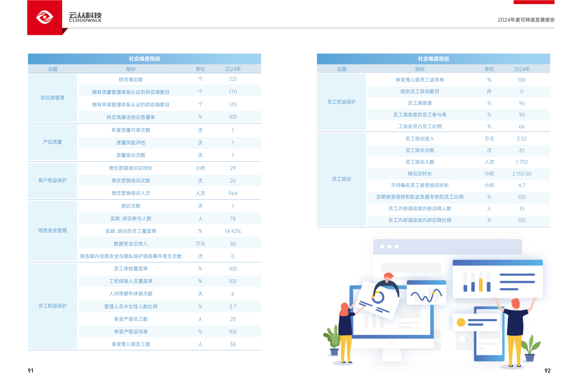Select the 供应商管理 topic cell
578x392 pixels.
point(52,98)
